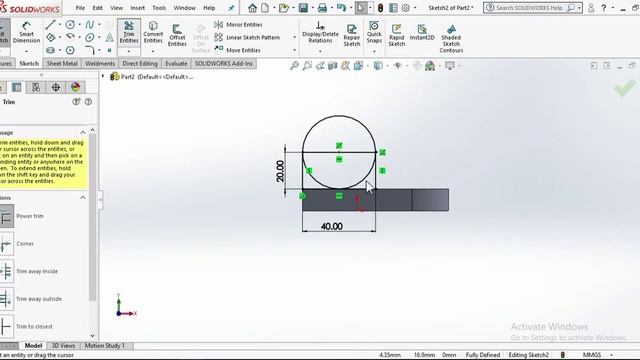Click the New document icon
Screen dimensions: 640x360
(x=265, y=8)
